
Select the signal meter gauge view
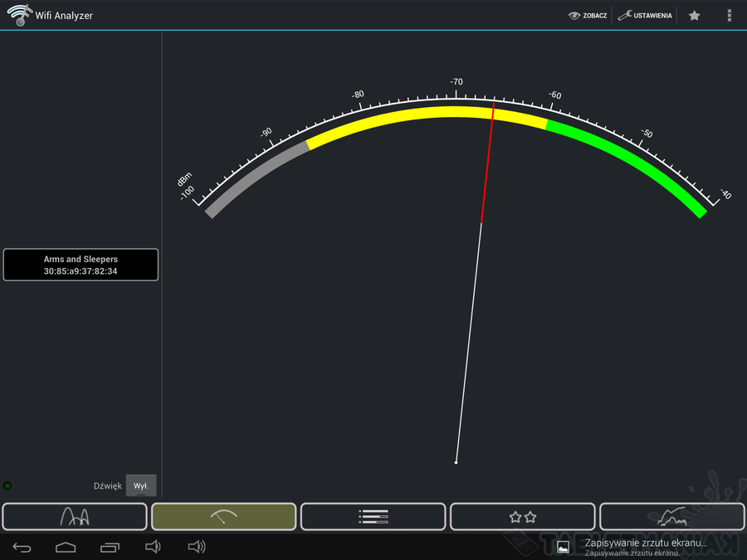(223, 516)
